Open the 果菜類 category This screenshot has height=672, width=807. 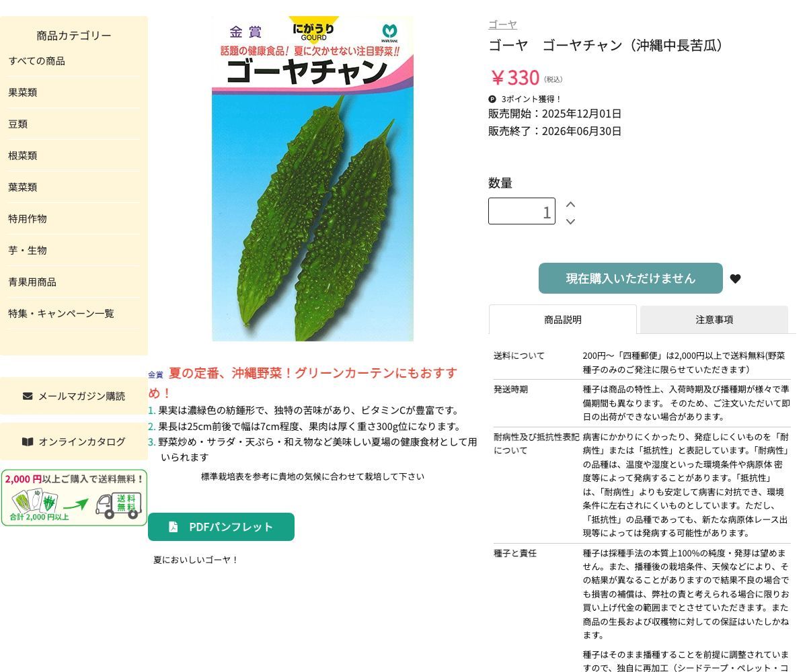(x=22, y=92)
